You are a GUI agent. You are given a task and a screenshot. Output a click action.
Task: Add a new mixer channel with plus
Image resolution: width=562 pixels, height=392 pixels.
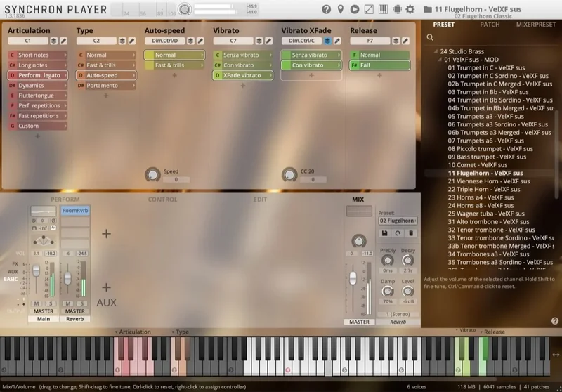coord(106,234)
